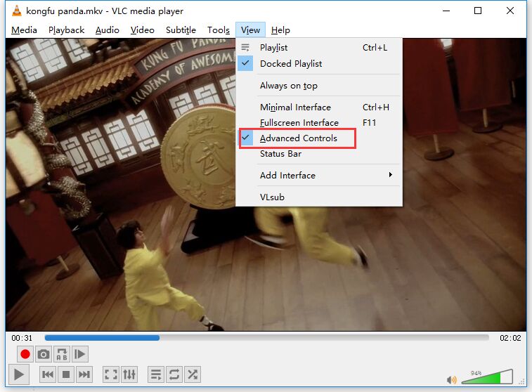Viewport: 532px width, 392px height.
Task: Click the Play button
Action: click(18, 374)
